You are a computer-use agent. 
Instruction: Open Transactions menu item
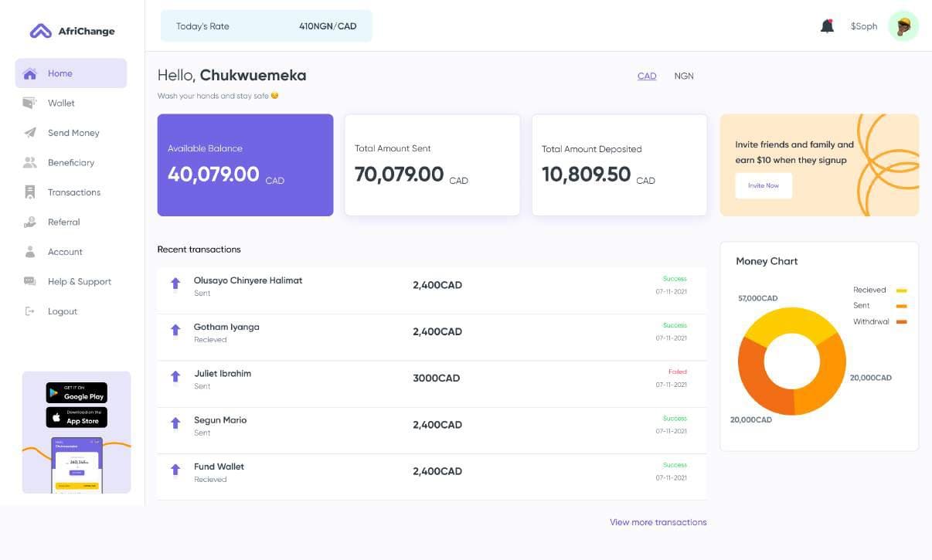74,192
